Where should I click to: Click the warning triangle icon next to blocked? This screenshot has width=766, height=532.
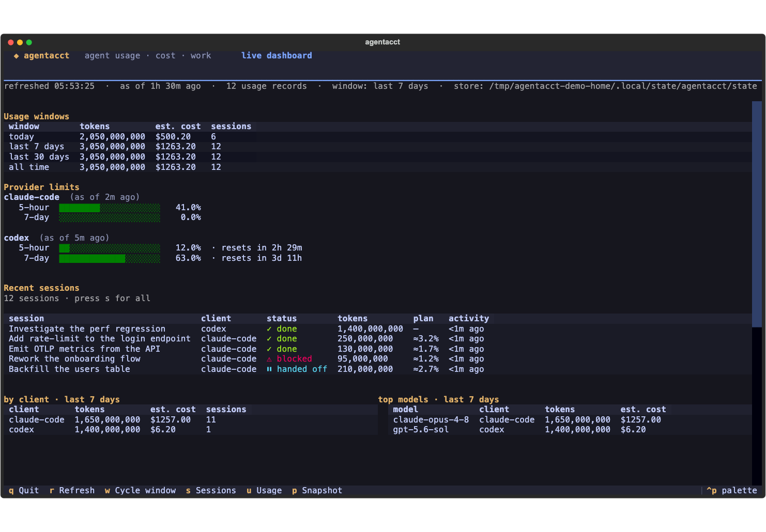pos(269,359)
